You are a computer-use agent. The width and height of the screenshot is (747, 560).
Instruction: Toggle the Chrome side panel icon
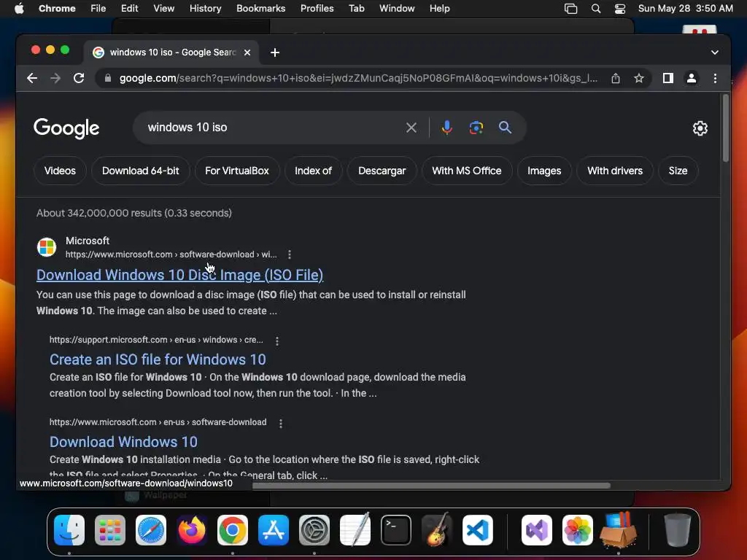pos(668,78)
